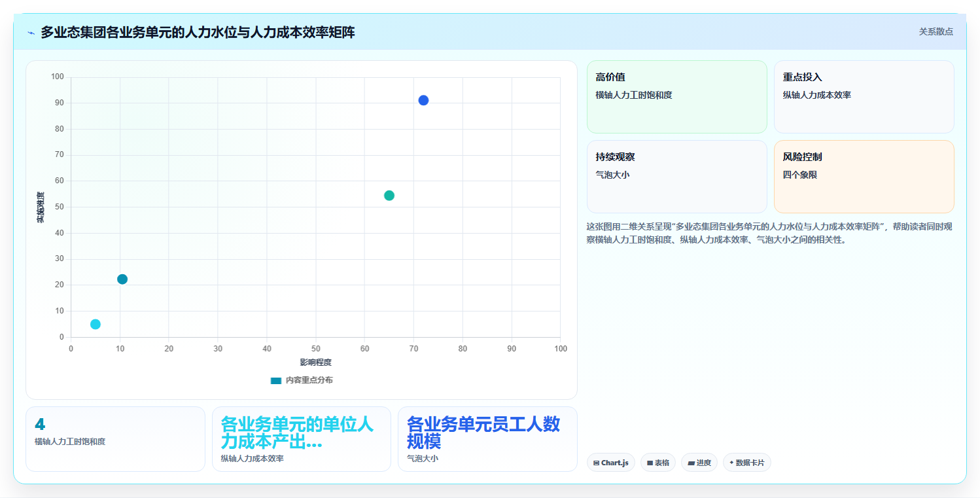Click the 气泡大小 caption below 各业务单元员工人数规模
This screenshot has width=980, height=498.
click(423, 459)
